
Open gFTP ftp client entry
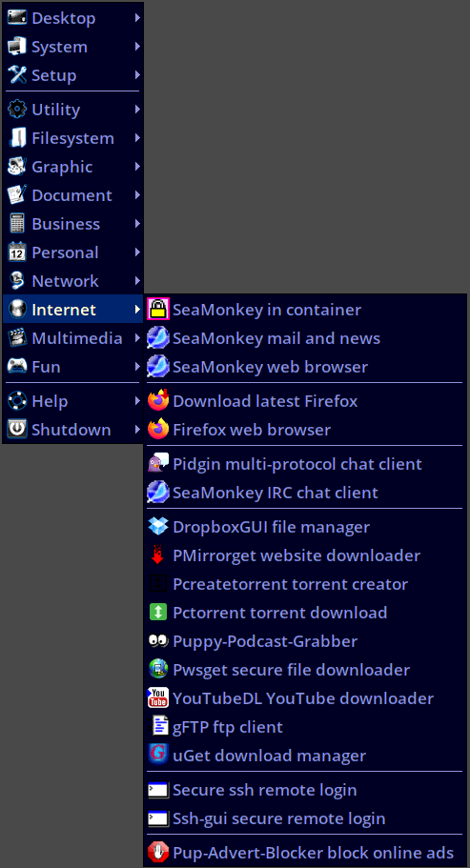click(304, 726)
